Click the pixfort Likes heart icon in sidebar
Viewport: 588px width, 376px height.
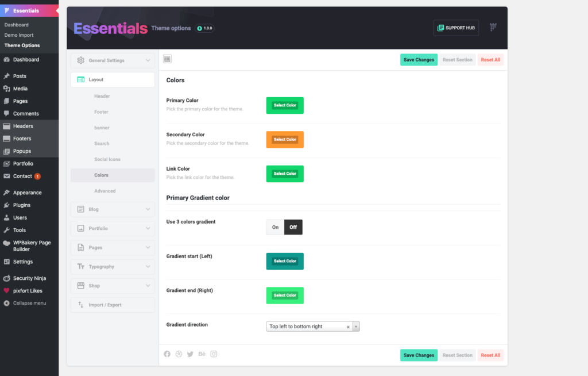coord(6,290)
